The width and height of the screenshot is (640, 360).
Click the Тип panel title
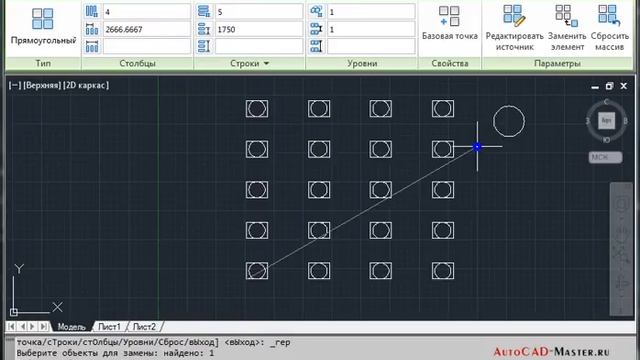click(x=43, y=63)
